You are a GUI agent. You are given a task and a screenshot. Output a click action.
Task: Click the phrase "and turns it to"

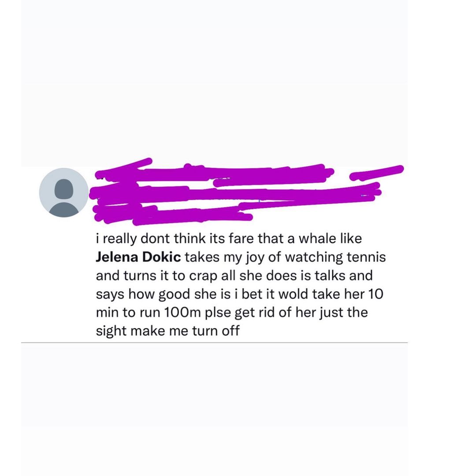(x=141, y=275)
